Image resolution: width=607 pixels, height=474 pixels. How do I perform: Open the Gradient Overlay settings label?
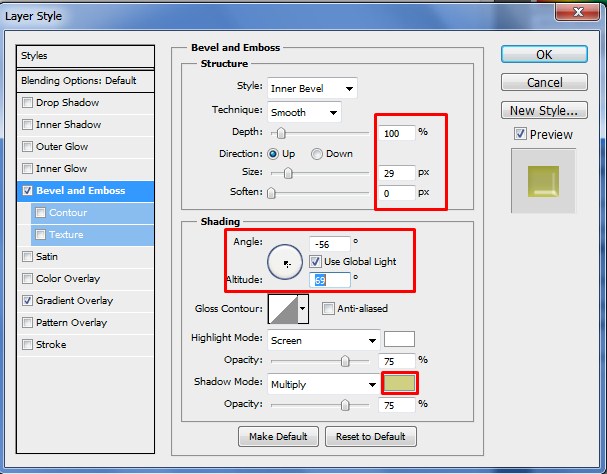[x=74, y=301]
